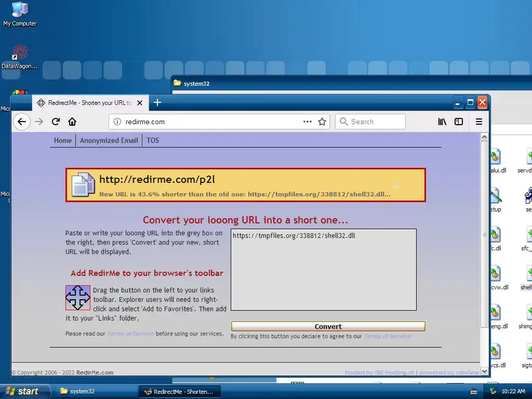This screenshot has height=399, width=532.
Task: Select alui.dll file in system32 window
Action: point(497,161)
